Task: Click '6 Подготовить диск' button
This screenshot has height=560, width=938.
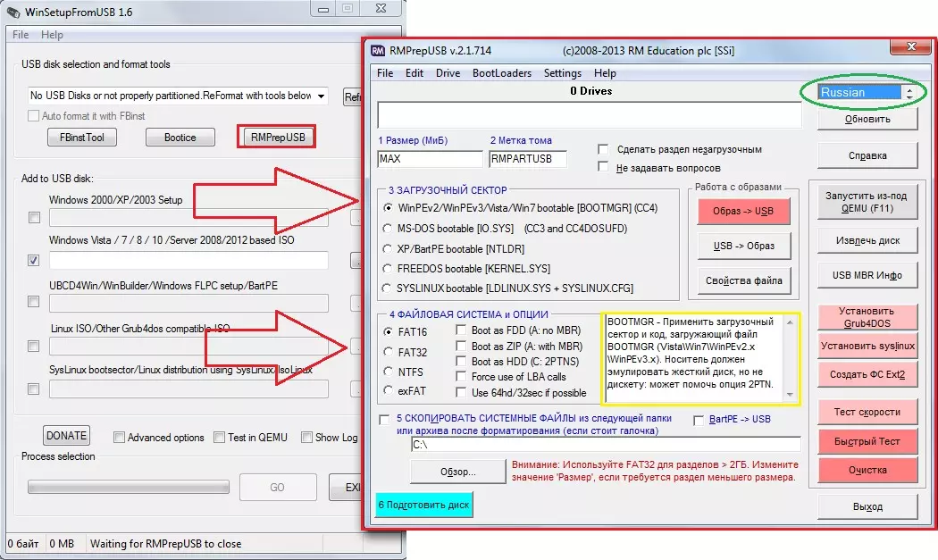Action: [424, 505]
